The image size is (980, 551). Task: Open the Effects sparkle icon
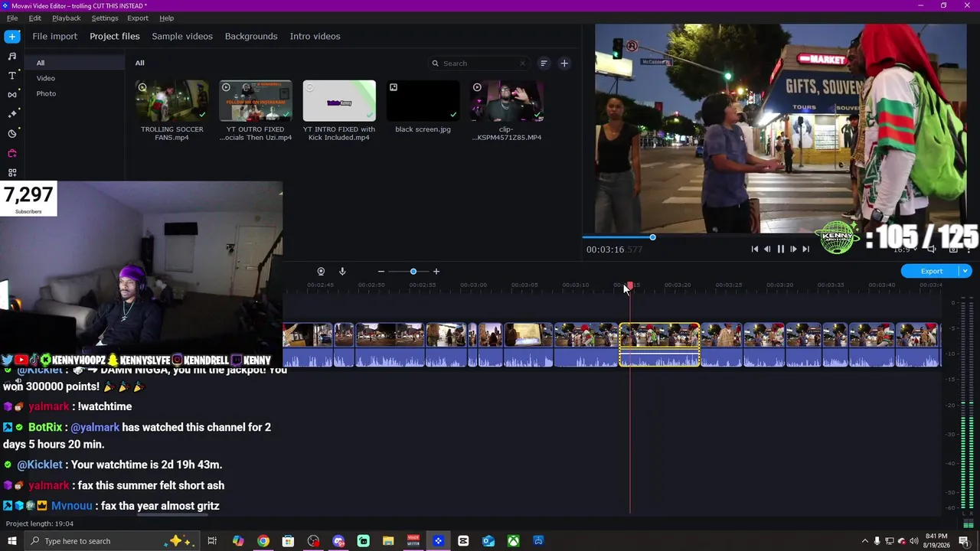pos(12,114)
